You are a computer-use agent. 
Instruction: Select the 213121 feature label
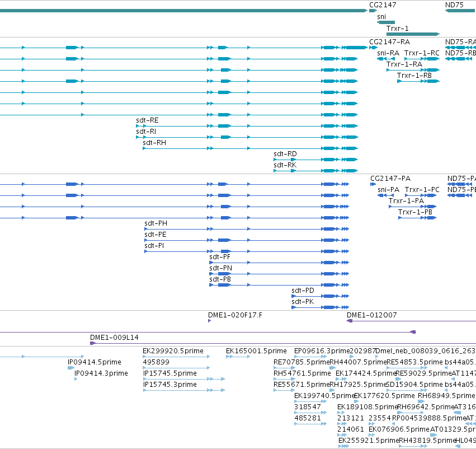click(350, 419)
